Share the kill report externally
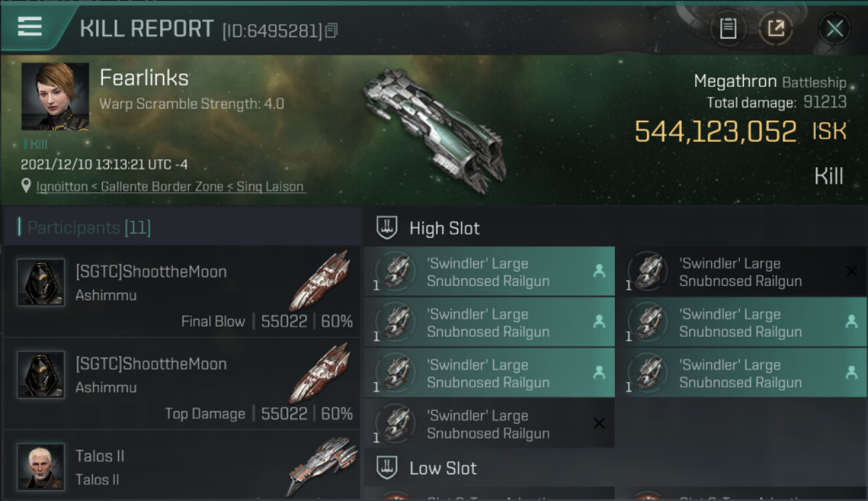 click(776, 29)
